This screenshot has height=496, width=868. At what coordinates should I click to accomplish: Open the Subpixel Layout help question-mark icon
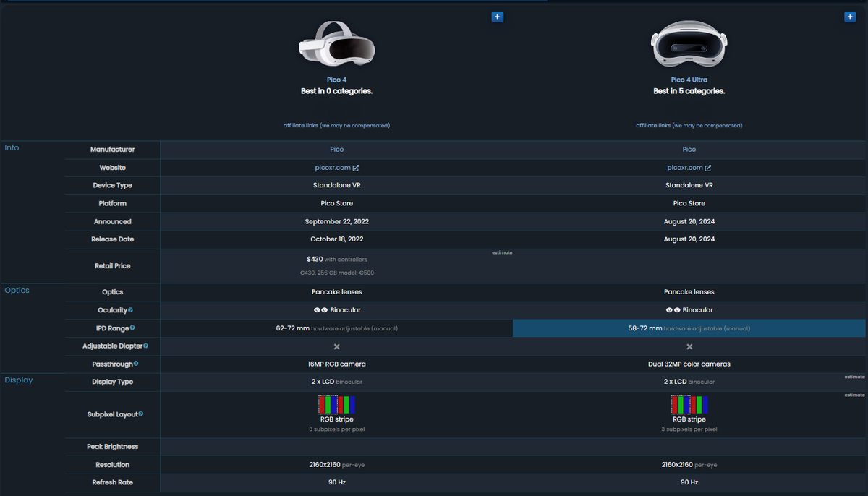click(x=140, y=414)
